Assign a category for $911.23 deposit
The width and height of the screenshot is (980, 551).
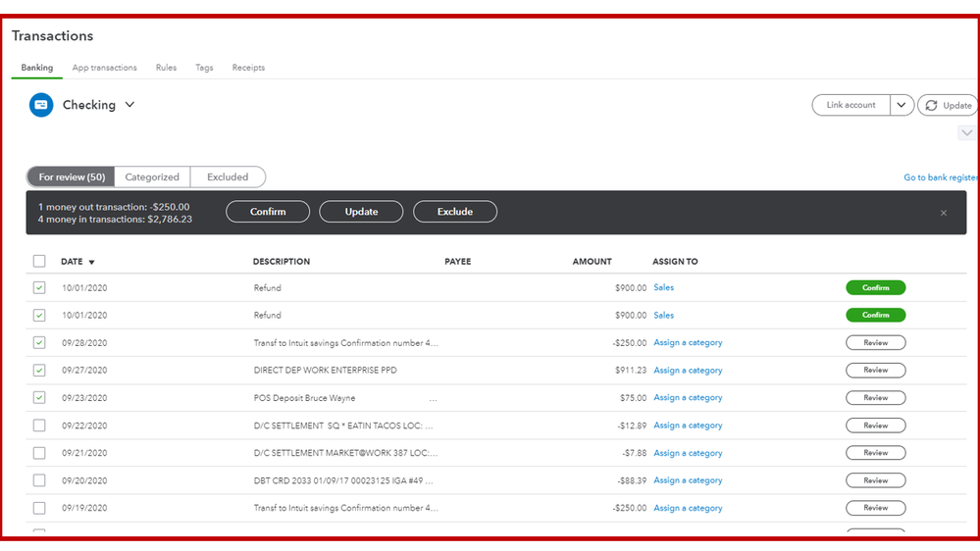pos(688,371)
